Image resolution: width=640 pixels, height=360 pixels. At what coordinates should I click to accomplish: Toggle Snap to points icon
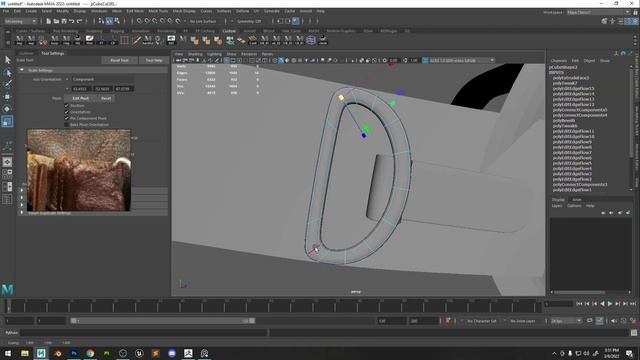click(155, 21)
